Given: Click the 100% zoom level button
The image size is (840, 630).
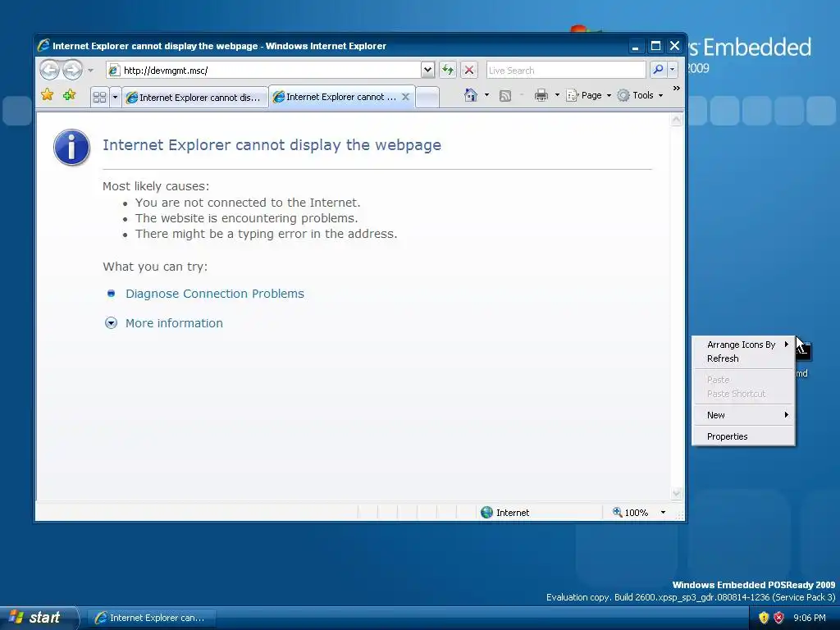Looking at the screenshot, I should (630, 513).
